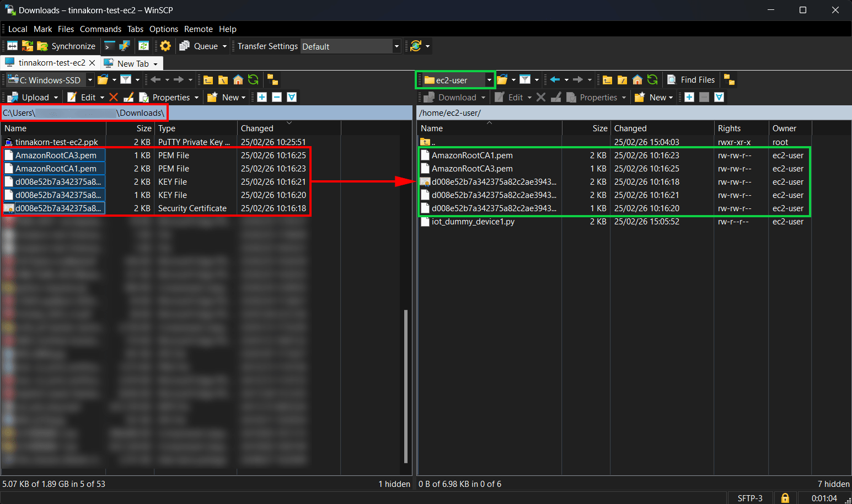Click local panel Open Directory folder icon
Image resolution: width=852 pixels, height=504 pixels.
coord(103,80)
